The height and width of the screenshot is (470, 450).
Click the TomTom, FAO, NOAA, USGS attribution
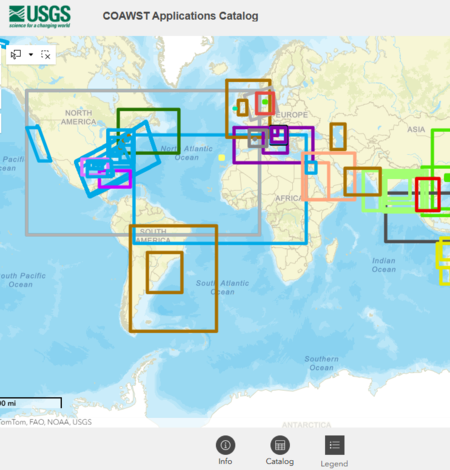[46, 422]
